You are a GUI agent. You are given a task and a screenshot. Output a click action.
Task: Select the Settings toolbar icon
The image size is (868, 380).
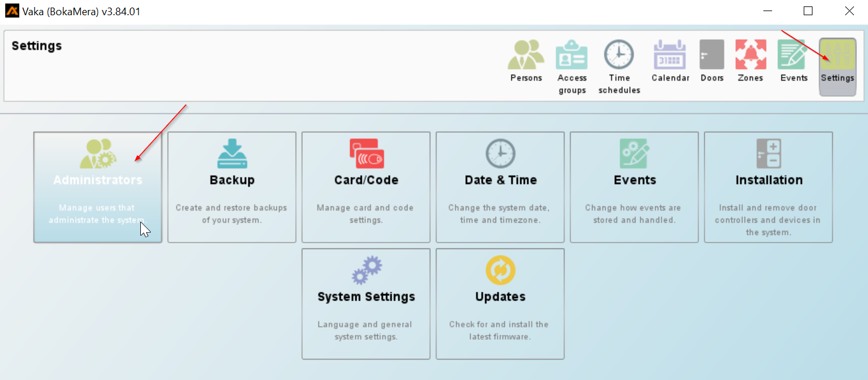837,56
